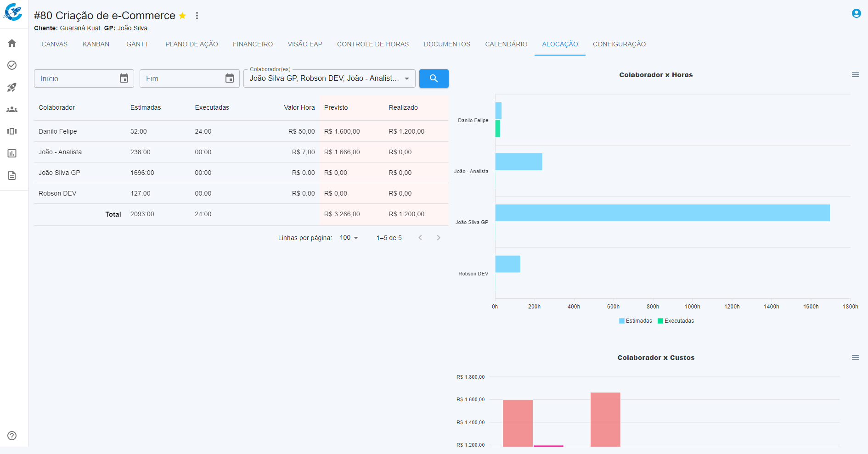The image size is (868, 454).
Task: Click the João Silva GP estimated hours bar
Action: point(662,213)
